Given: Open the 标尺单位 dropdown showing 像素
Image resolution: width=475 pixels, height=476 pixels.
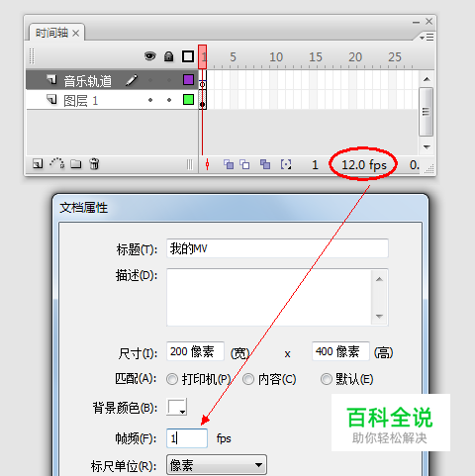Looking at the screenshot, I should pos(217,465).
